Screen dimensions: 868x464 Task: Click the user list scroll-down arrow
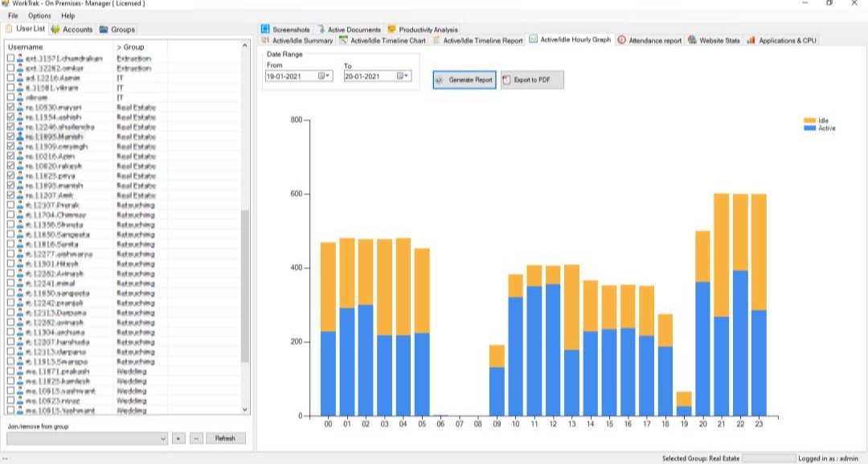(244, 410)
